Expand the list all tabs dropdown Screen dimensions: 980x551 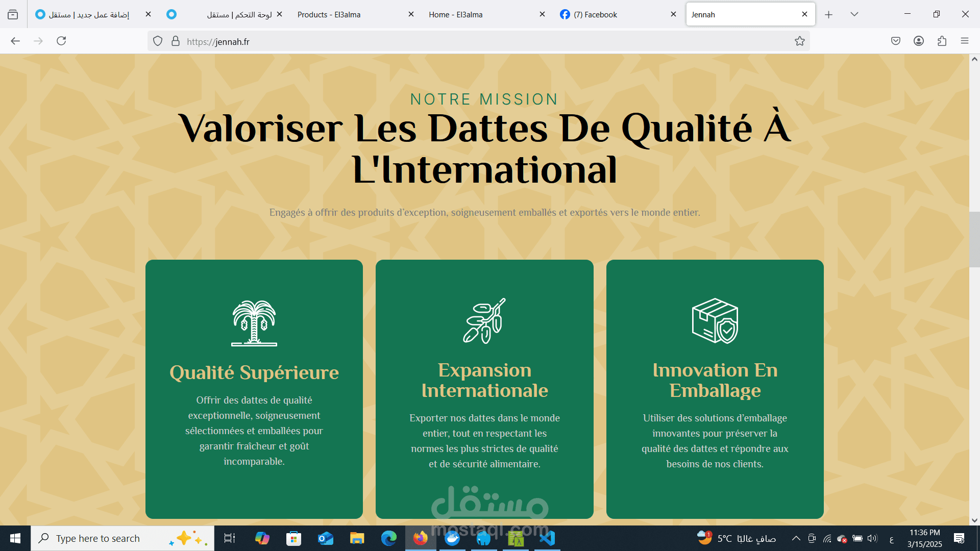(x=854, y=14)
